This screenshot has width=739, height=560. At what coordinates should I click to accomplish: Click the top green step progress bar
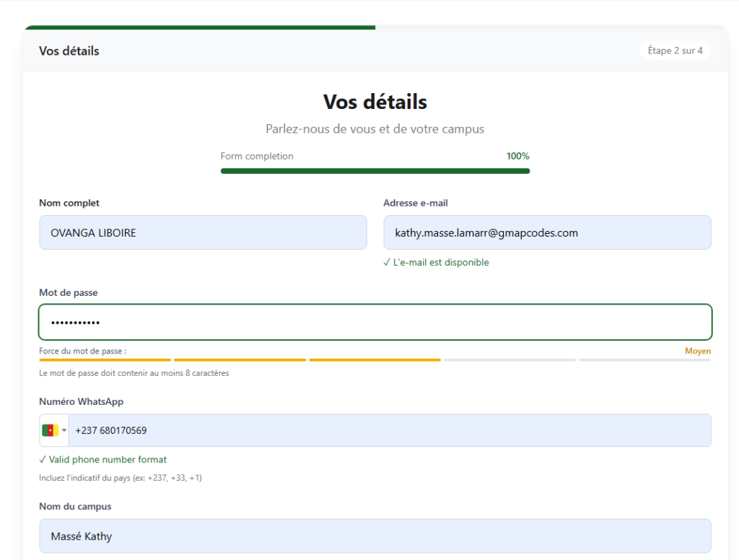(199, 27)
